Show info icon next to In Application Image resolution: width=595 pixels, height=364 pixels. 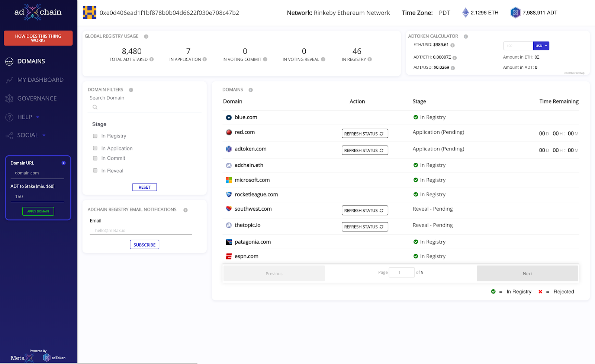pyautogui.click(x=205, y=59)
